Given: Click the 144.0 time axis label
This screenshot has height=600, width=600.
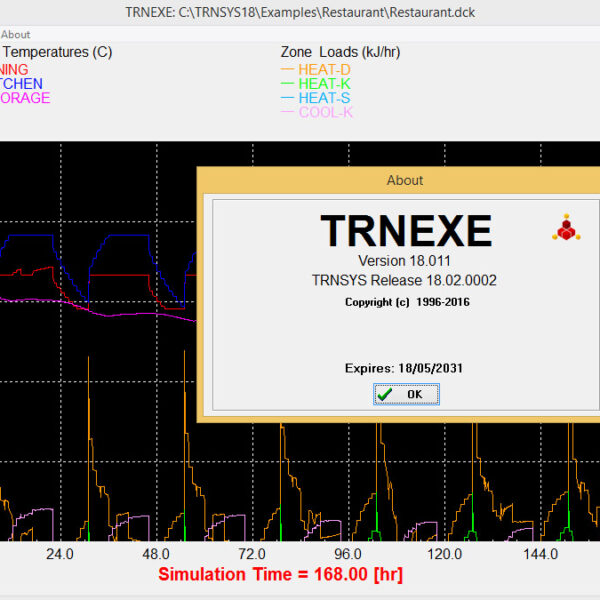Looking at the screenshot, I should coord(541,554).
